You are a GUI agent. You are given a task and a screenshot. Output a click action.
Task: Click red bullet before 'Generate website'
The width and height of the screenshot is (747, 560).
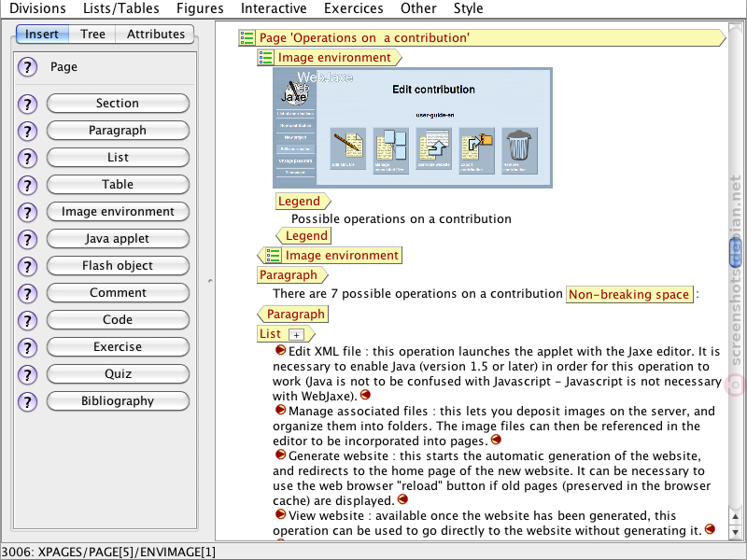280,455
